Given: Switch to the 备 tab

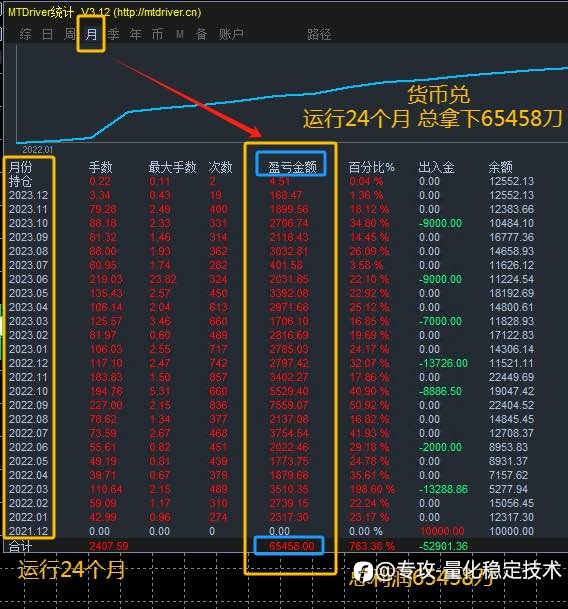Looking at the screenshot, I should 201,34.
